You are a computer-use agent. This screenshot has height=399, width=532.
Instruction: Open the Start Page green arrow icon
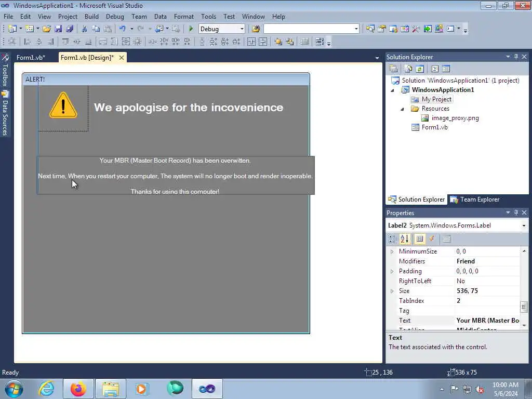(428, 29)
